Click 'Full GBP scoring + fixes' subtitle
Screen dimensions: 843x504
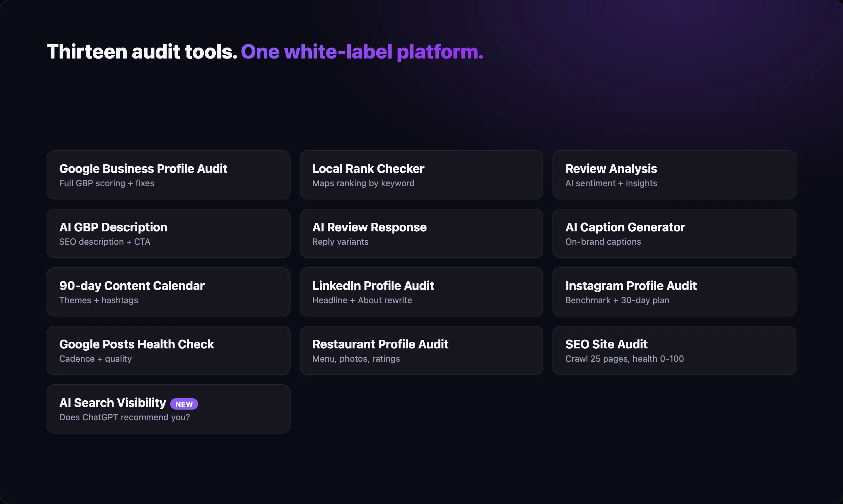point(107,184)
